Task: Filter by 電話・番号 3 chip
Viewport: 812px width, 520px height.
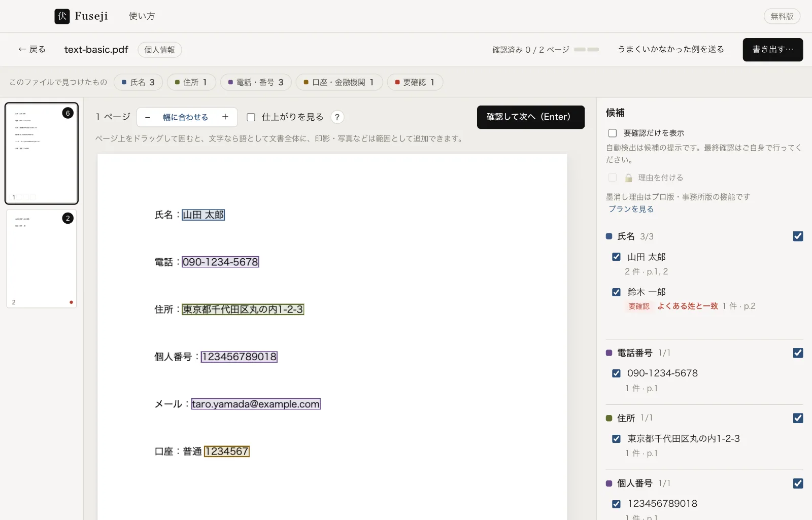Action: [x=256, y=82]
